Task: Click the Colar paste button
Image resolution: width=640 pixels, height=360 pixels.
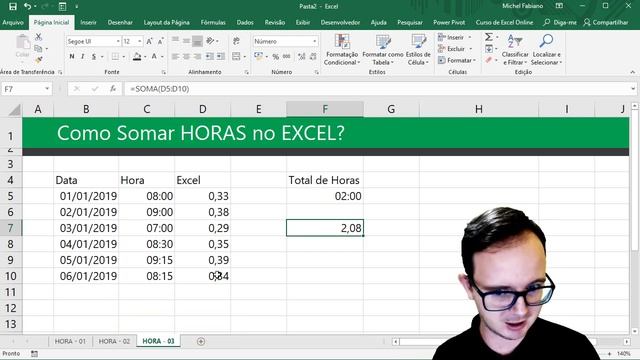Action: coord(22,46)
